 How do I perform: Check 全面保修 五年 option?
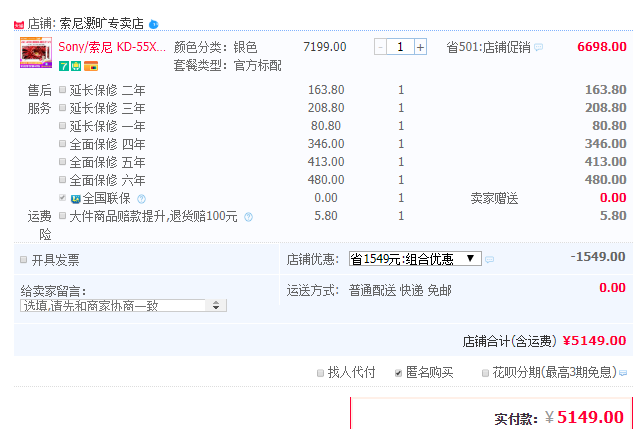pos(62,161)
